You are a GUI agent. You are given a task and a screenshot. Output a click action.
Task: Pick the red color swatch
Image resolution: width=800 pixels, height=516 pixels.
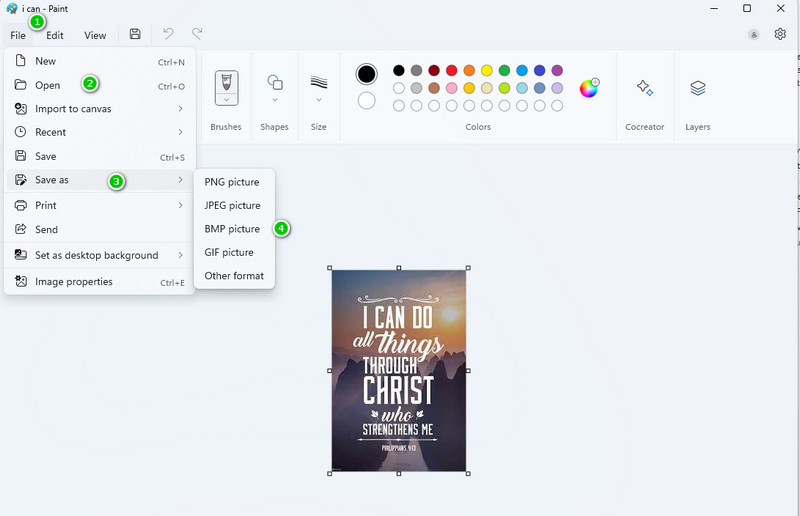452,71
